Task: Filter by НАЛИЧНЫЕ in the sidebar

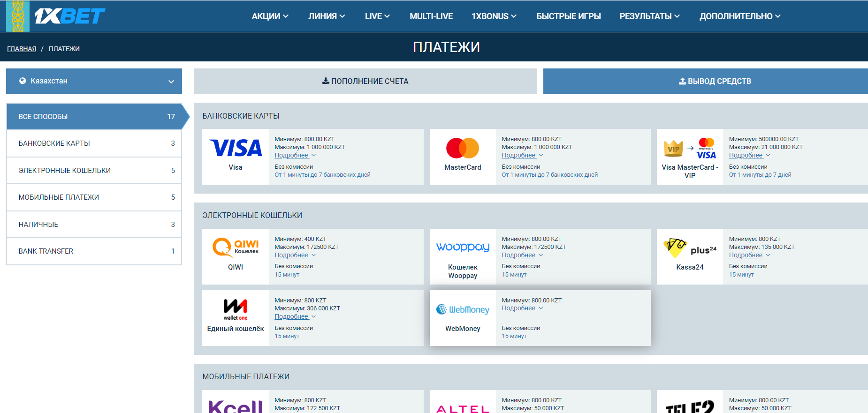Action: tap(94, 225)
